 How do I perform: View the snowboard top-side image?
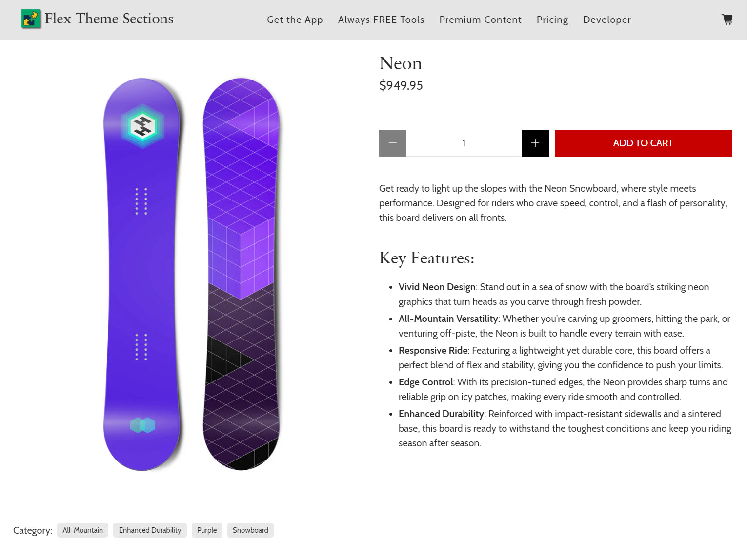pyautogui.click(x=142, y=274)
